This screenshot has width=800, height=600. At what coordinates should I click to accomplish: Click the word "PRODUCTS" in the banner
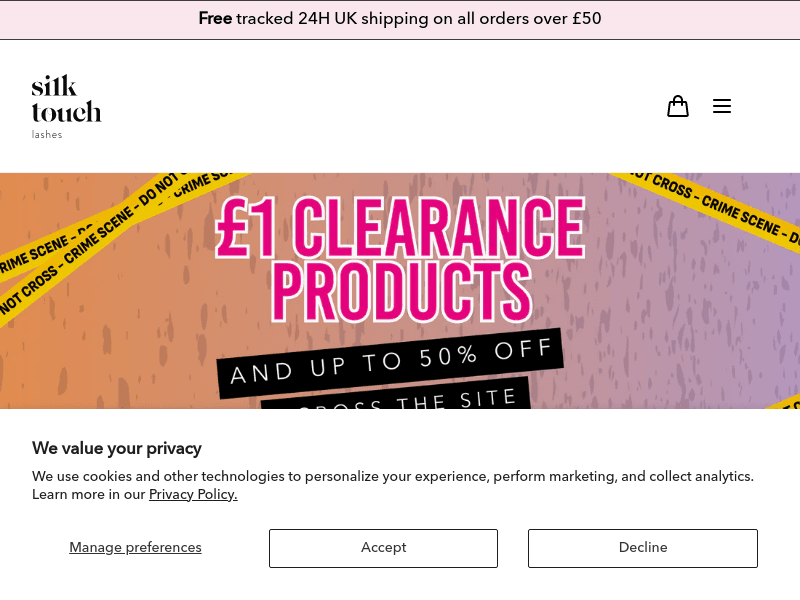click(401, 290)
